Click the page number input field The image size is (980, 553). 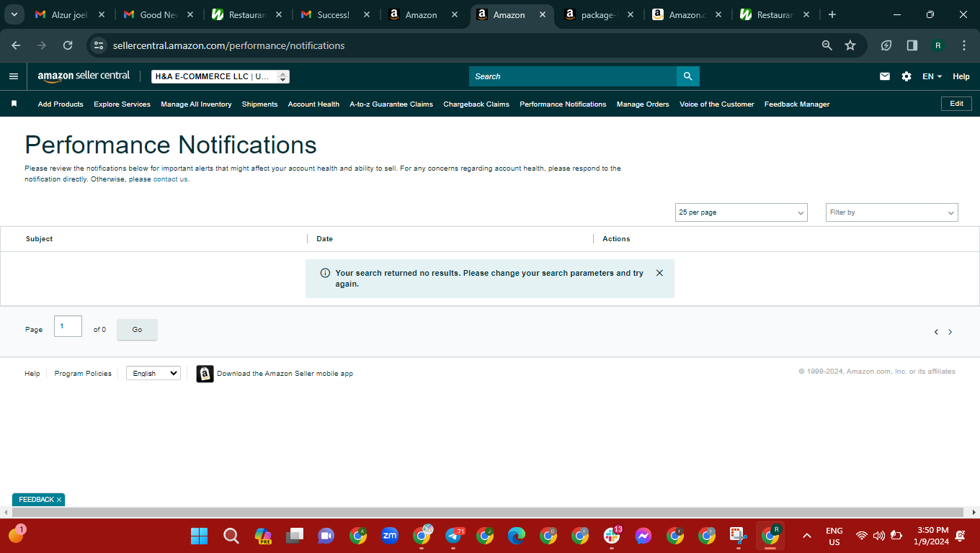(68, 326)
